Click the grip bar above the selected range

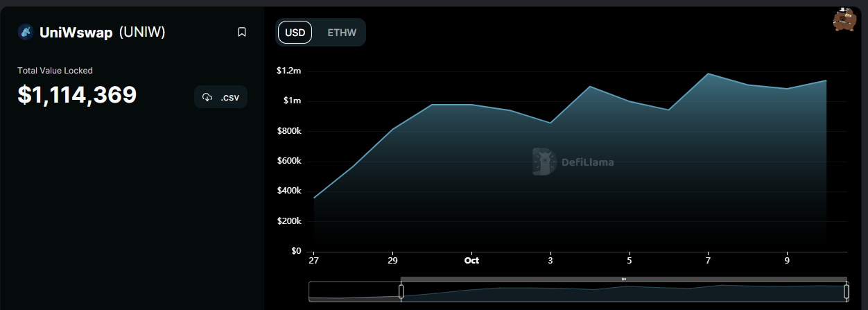click(x=623, y=279)
